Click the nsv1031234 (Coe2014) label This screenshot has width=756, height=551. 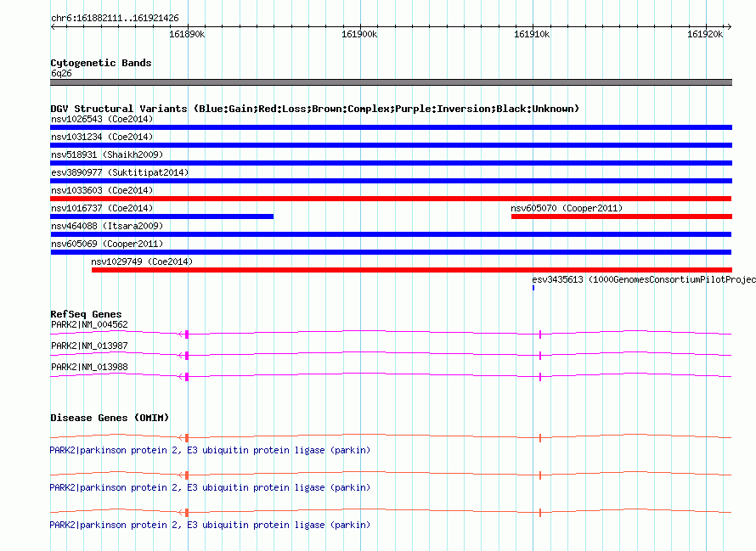[x=102, y=137]
